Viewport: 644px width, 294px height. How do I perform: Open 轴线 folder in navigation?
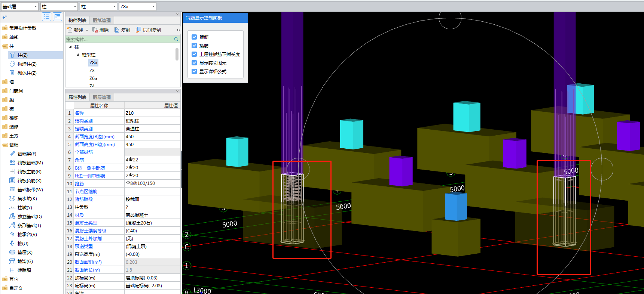coord(14,37)
